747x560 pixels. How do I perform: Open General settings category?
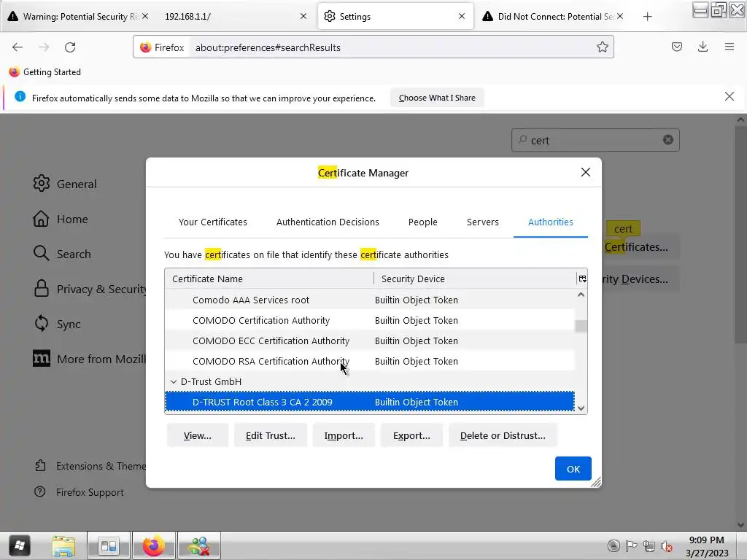pos(65,184)
